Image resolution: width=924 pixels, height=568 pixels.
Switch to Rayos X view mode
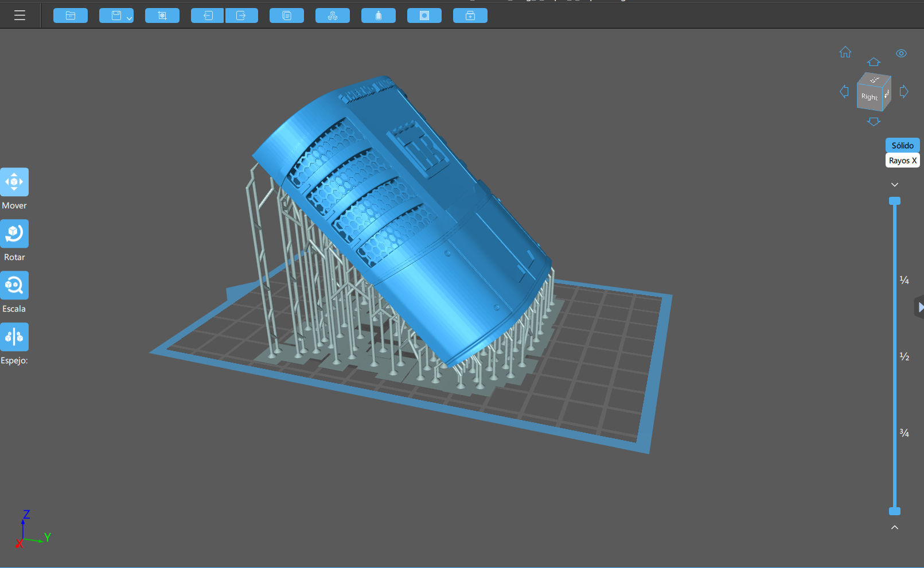click(x=902, y=161)
